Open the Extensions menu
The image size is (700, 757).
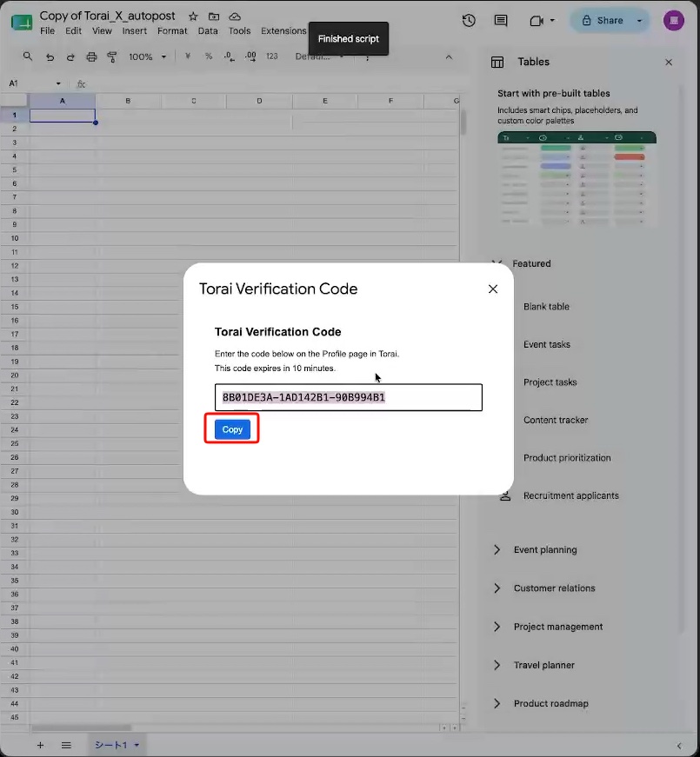(x=283, y=31)
